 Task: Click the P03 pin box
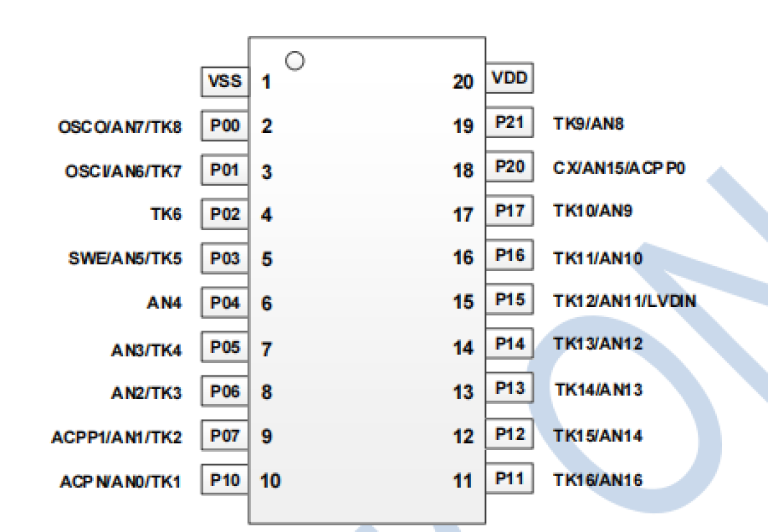(x=225, y=258)
